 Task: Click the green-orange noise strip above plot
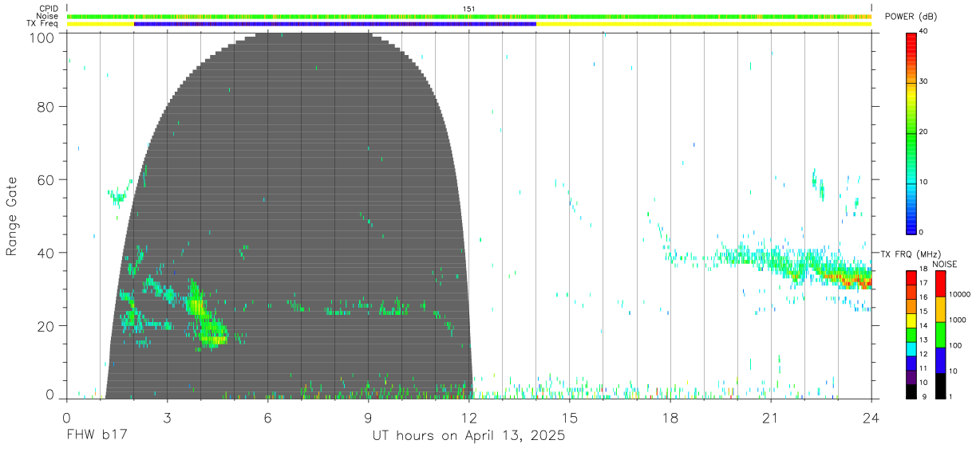(469, 16)
